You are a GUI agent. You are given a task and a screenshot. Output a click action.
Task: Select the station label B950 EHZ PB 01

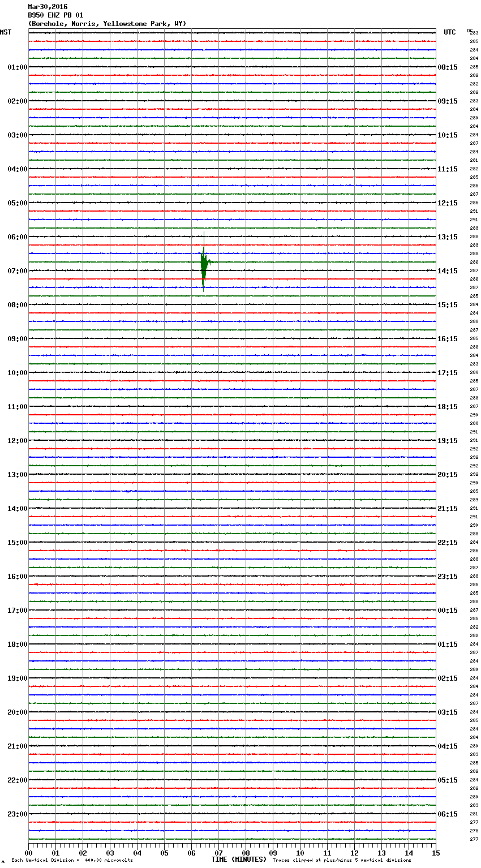(x=55, y=15)
